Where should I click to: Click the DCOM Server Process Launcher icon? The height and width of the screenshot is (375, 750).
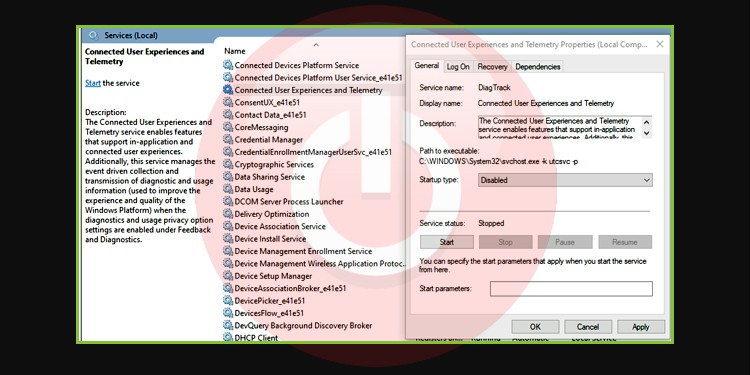click(x=228, y=201)
